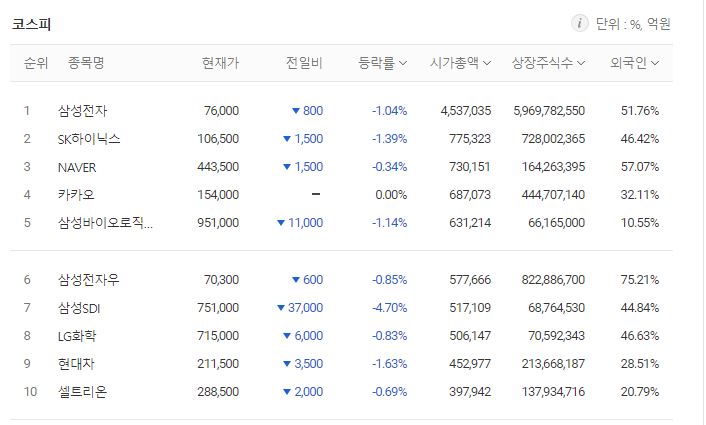This screenshot has width=706, height=425.
Task: Sort by 등락률 column dropdown
Action: tap(382, 63)
